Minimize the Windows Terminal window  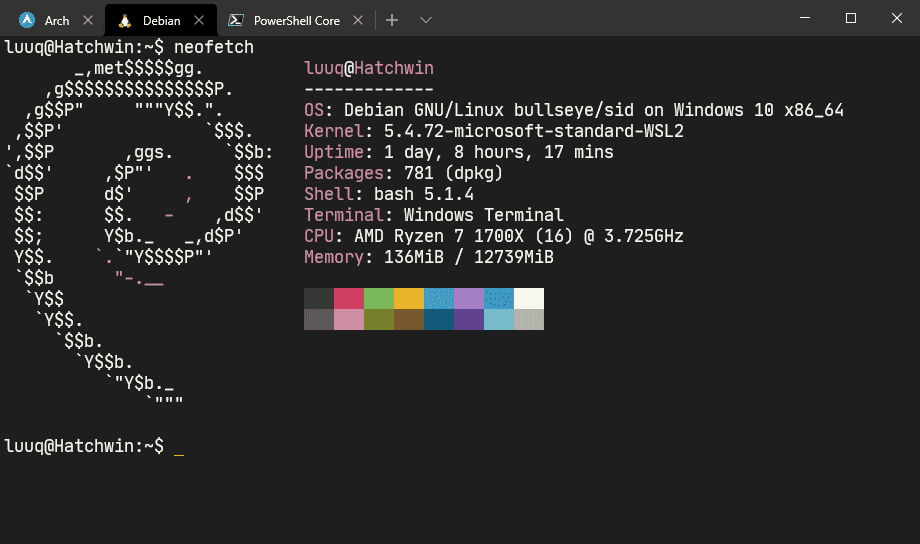pyautogui.click(x=805, y=18)
